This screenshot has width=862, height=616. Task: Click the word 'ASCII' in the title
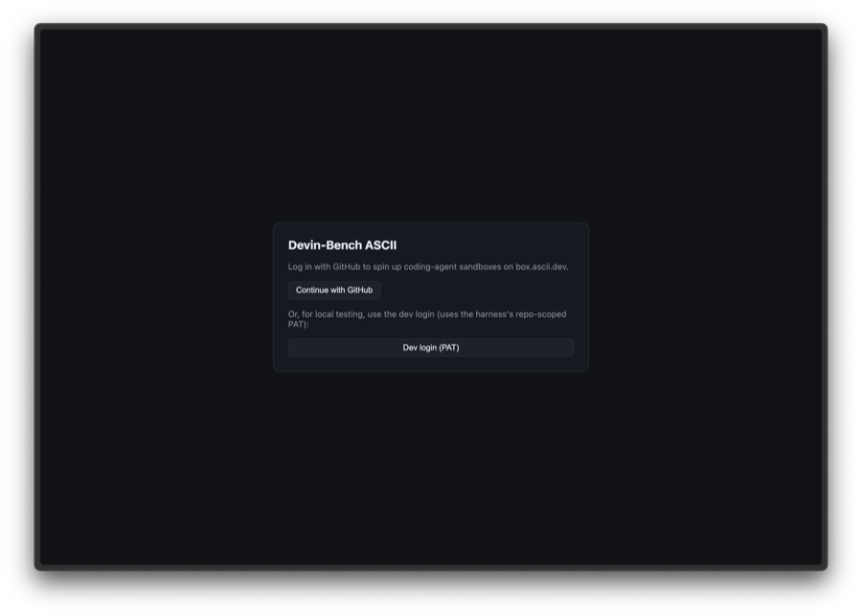(x=381, y=245)
